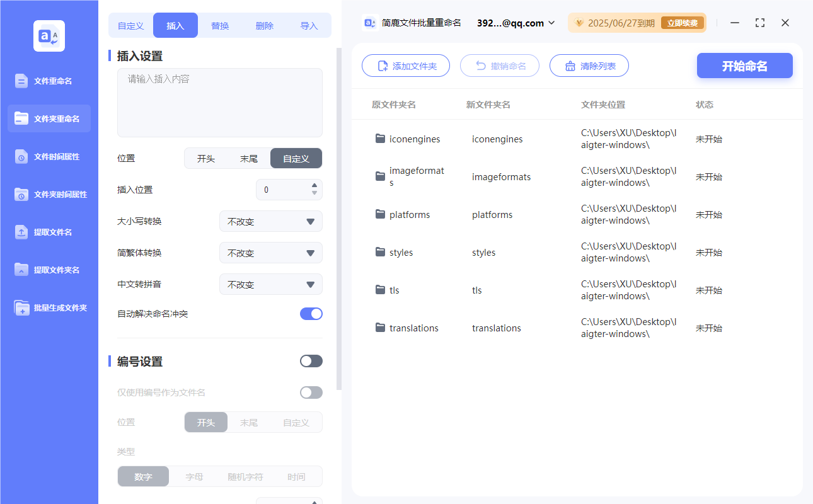This screenshot has width=813, height=504.
Task: Turn on 仅使用编号作为文件名
Action: 311,392
